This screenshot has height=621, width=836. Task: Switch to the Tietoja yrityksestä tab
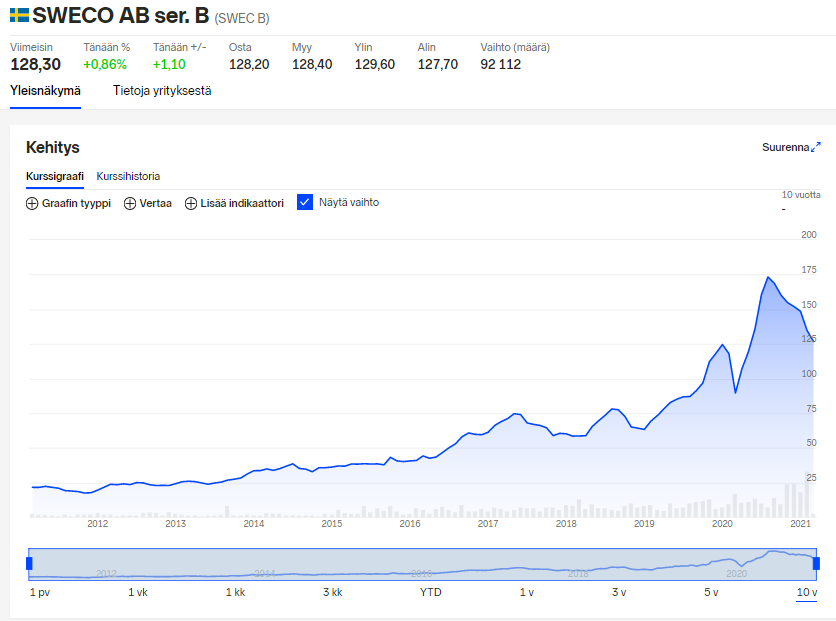pos(162,91)
